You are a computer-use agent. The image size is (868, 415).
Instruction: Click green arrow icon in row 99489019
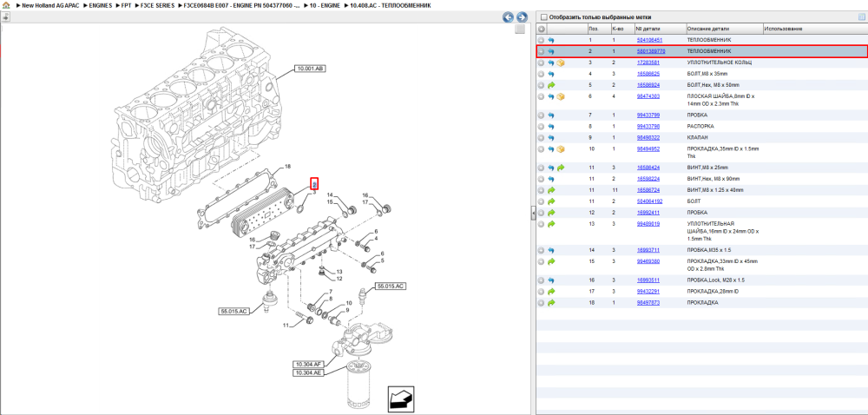551,224
